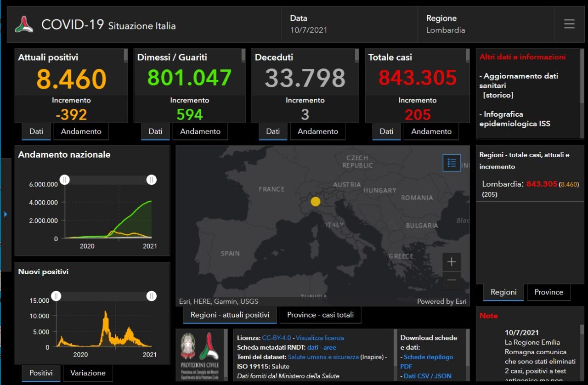Click right handle of Nuovi positivi slider

[151, 296]
